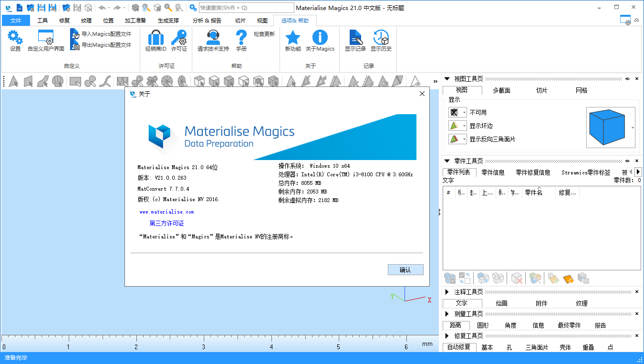Screen dimensions: 644x364
Task: Open the dropdown beside the blue cube
Action: pyautogui.click(x=633, y=128)
